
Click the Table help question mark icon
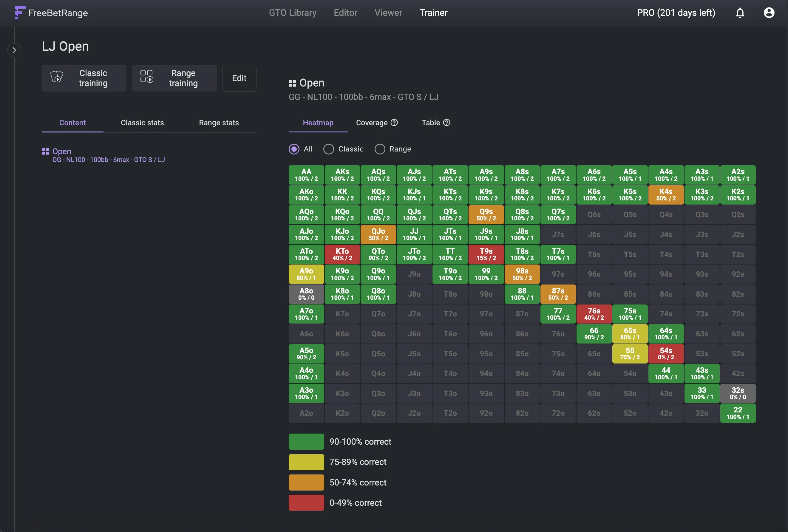point(446,122)
